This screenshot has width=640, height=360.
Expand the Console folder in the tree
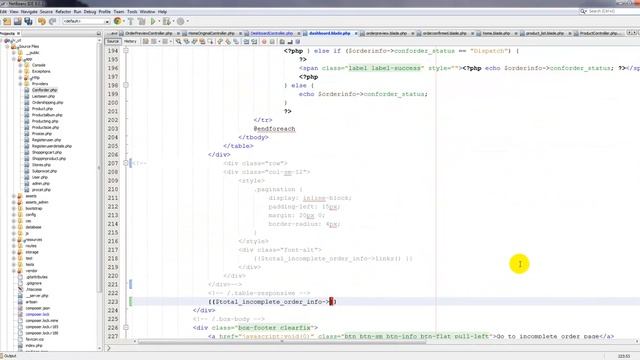click(x=20, y=65)
